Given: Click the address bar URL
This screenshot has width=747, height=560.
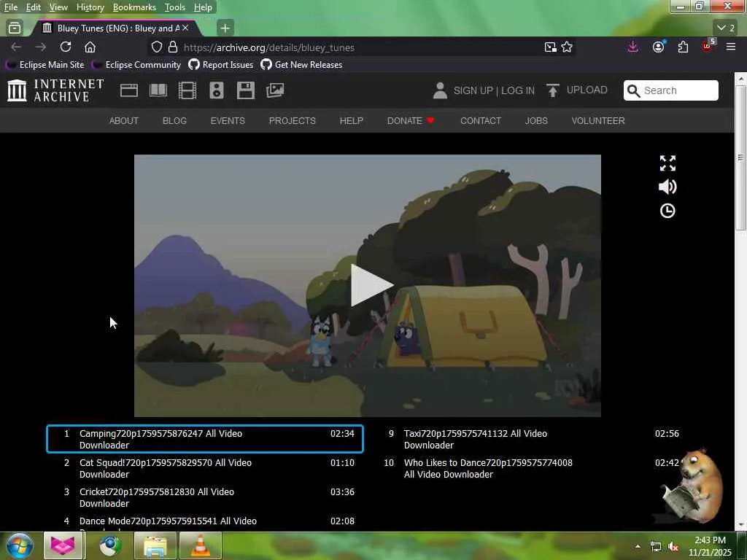Looking at the screenshot, I should click(269, 47).
